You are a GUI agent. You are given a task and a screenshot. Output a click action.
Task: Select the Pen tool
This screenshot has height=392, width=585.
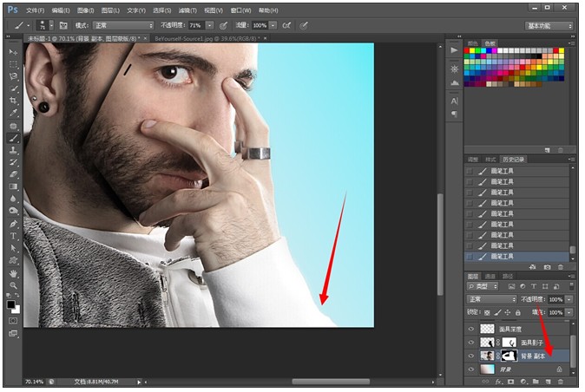coord(13,224)
